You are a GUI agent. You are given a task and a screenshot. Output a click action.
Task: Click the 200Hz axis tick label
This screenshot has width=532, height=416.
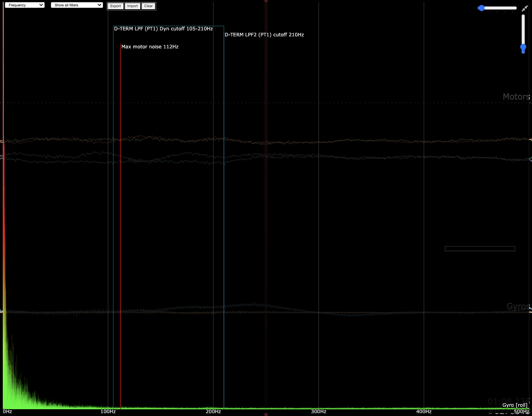click(x=213, y=412)
